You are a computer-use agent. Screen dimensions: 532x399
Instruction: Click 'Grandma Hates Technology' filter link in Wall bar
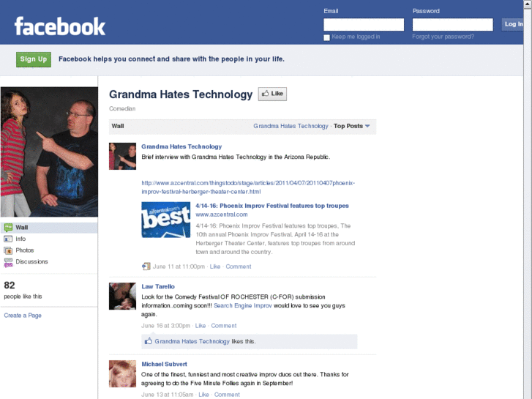(x=291, y=126)
